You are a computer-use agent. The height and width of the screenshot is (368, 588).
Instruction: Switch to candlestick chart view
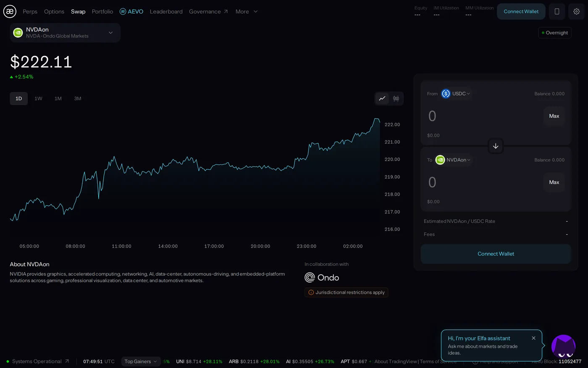click(396, 98)
